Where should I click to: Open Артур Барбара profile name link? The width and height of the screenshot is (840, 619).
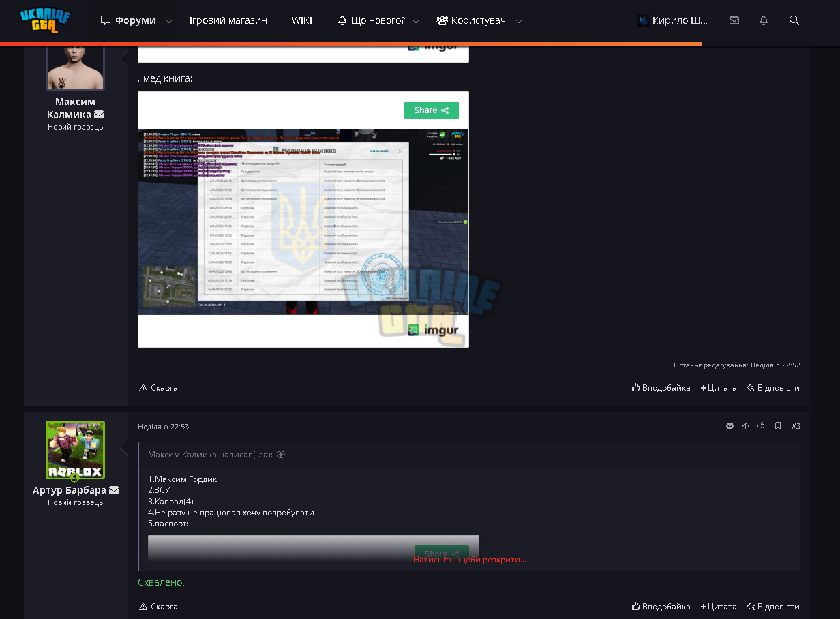[70, 490]
